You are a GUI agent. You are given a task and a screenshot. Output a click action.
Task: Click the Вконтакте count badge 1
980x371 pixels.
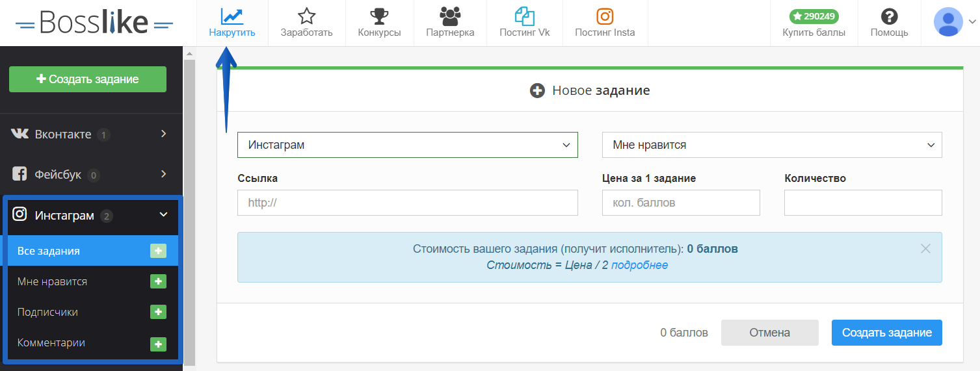(x=103, y=135)
